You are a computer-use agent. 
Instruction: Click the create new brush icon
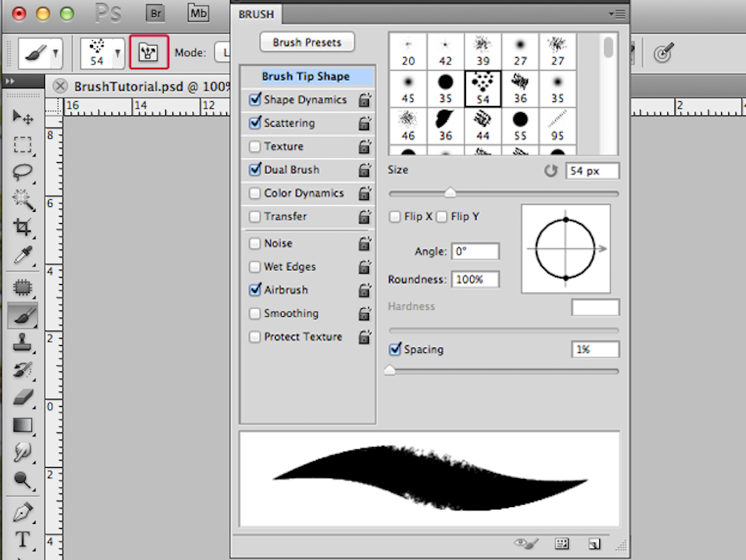tap(594, 543)
